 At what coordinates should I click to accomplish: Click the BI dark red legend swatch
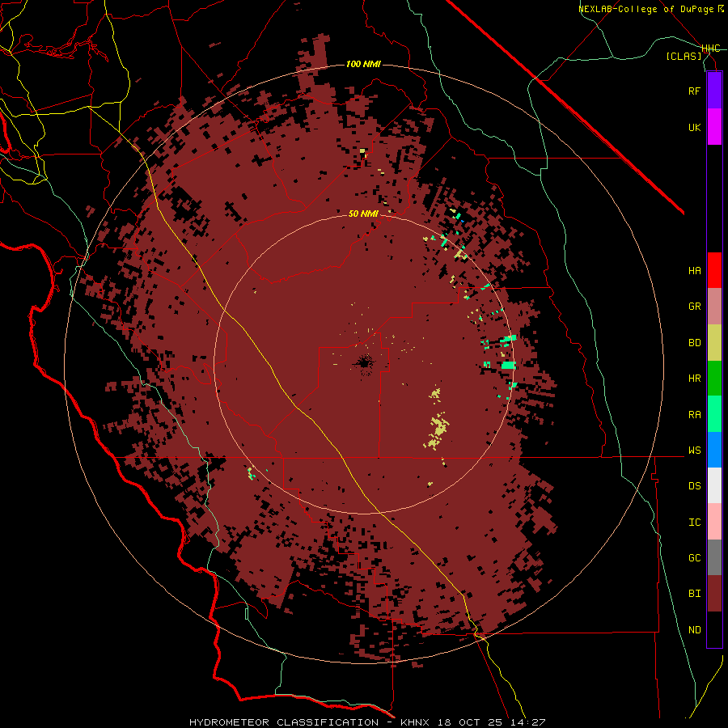[x=714, y=594]
